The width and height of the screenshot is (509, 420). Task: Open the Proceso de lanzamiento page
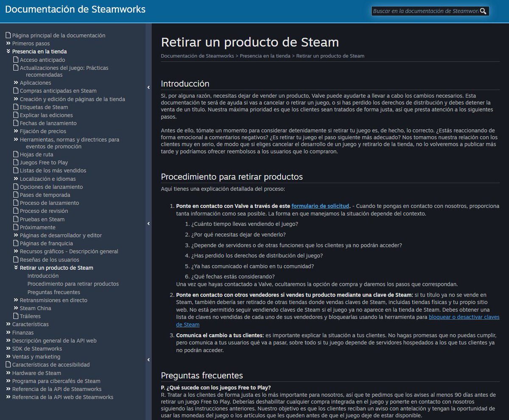pos(49,203)
